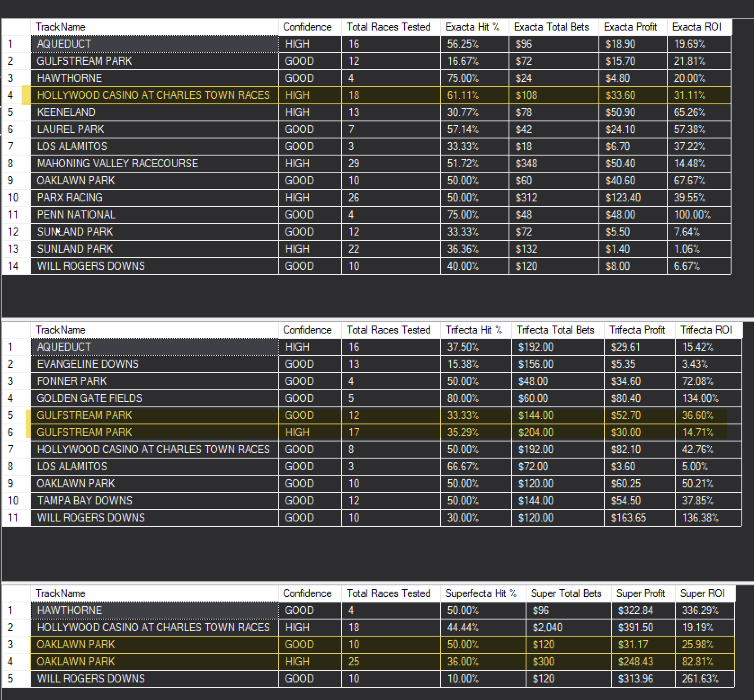This screenshot has height=700, width=754.
Task: Select MAHONING VALLEY RACECOURSE cell
Action: 155,164
